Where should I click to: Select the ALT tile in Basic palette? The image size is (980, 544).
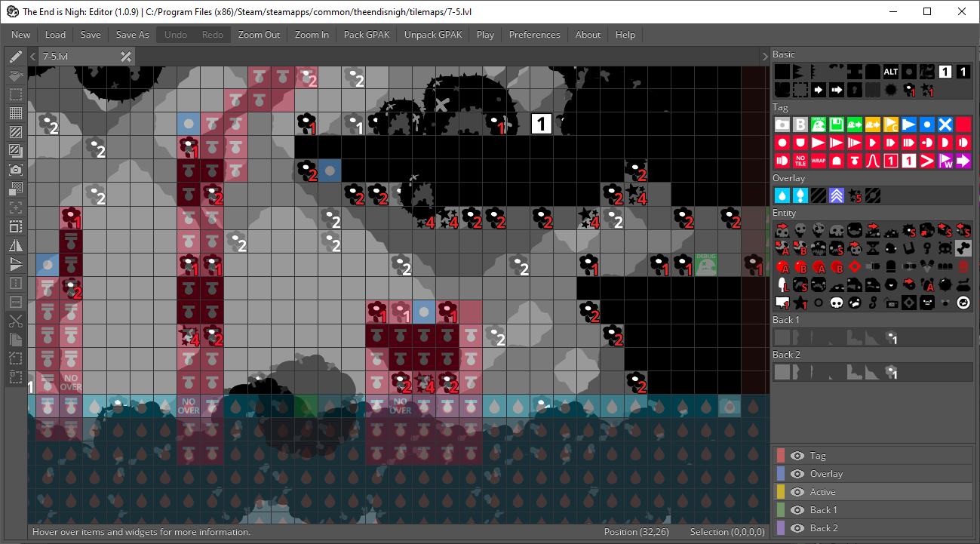point(891,72)
